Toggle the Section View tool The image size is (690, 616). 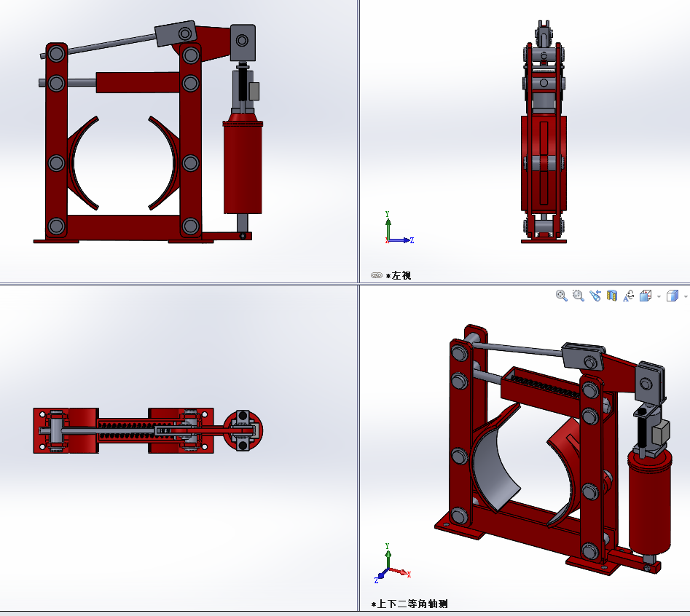click(x=611, y=296)
